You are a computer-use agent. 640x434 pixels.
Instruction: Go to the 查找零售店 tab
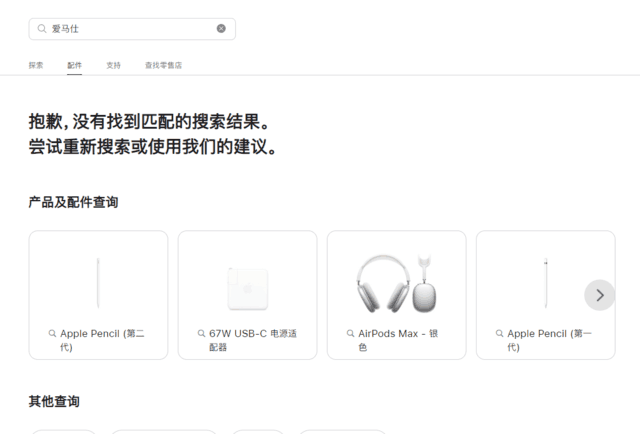164,65
